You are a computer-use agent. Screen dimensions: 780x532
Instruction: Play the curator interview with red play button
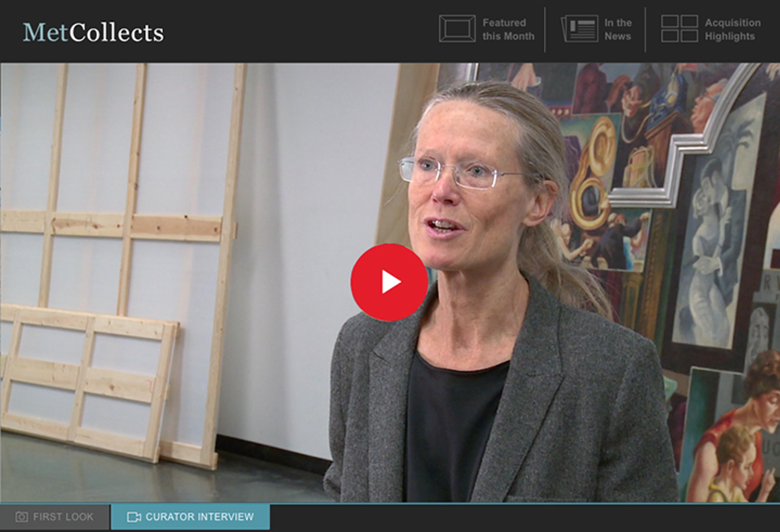[x=389, y=282]
